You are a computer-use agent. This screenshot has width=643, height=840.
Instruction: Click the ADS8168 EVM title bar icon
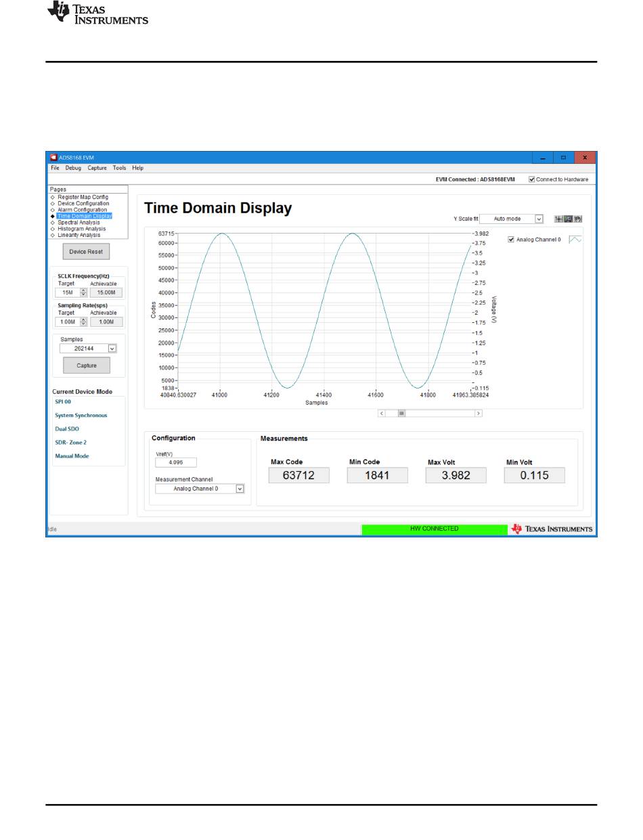(54, 158)
